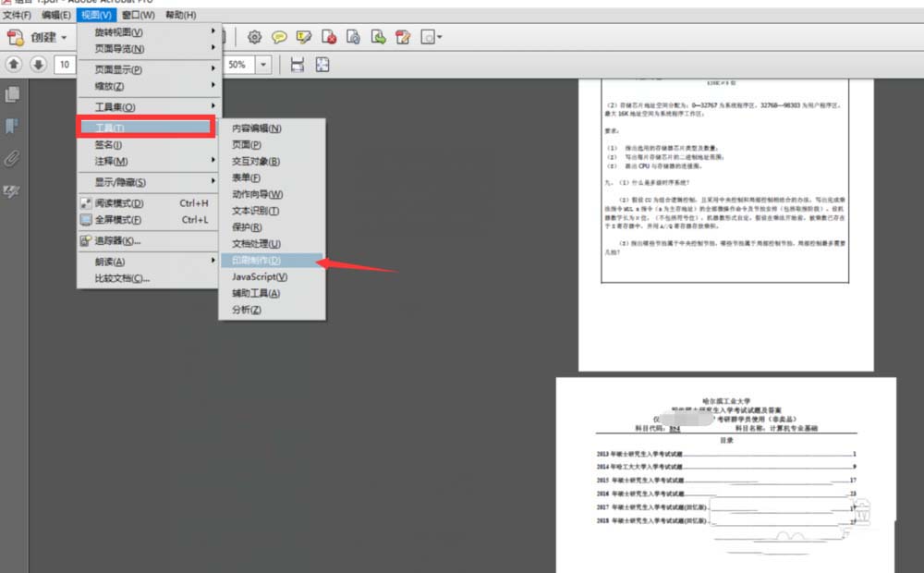Select 印刷制作 from tools submenu
Image resolution: width=924 pixels, height=573 pixels.
256,261
